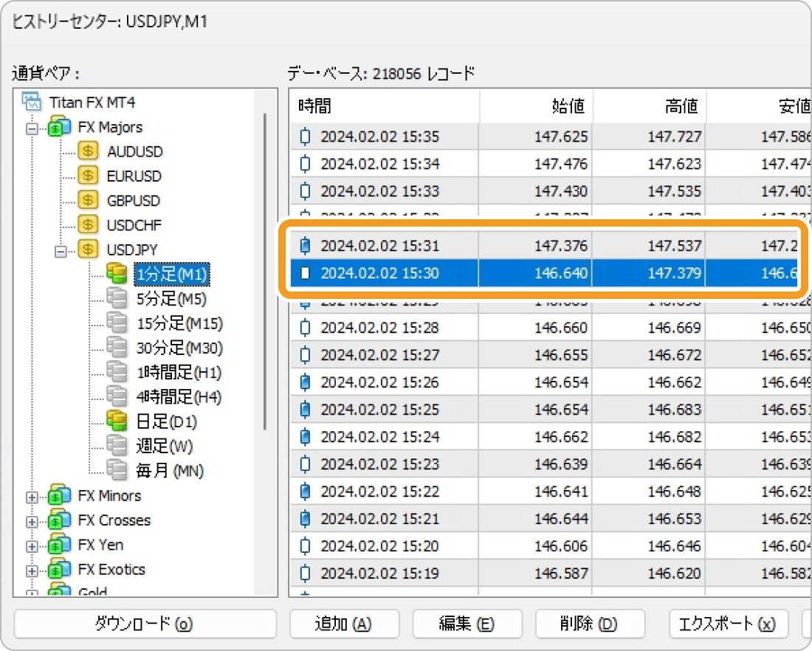The image size is (812, 651).
Task: Select the 日足(D1) timeframe label
Action: (167, 421)
